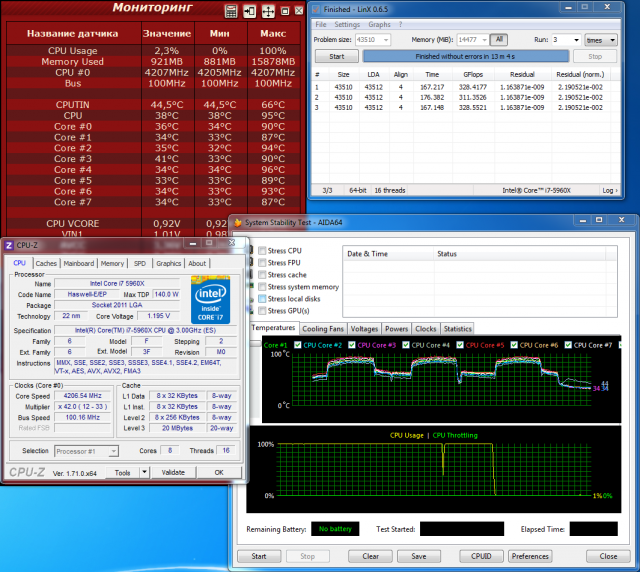The height and width of the screenshot is (572, 640).
Task: Click the CPUID button in AIDA64
Action: (481, 556)
